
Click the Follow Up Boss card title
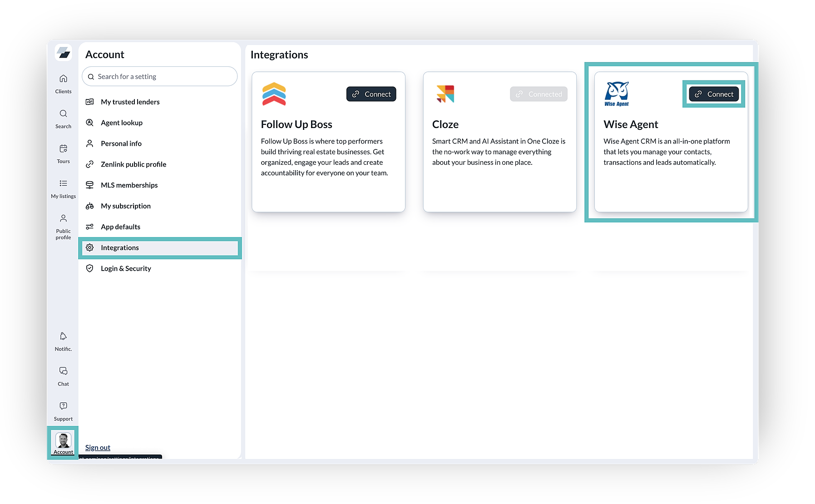coord(296,124)
